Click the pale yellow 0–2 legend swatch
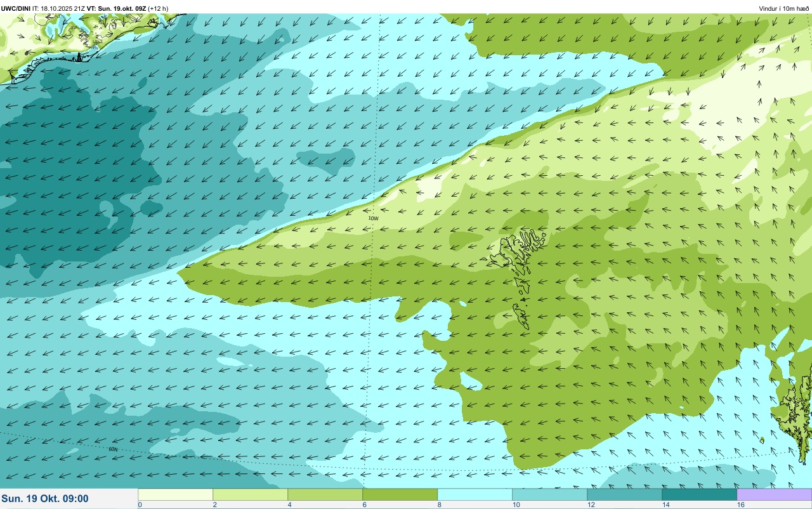812x509 pixels. (x=175, y=494)
